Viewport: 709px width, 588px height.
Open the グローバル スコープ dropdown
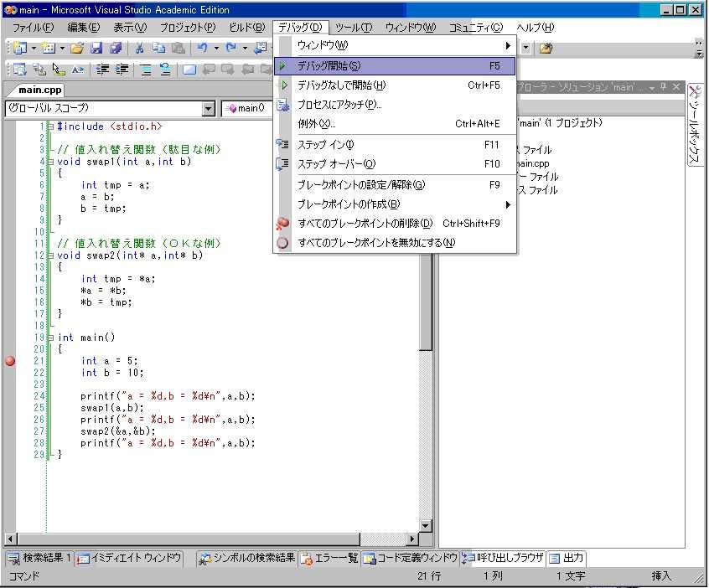[208, 109]
